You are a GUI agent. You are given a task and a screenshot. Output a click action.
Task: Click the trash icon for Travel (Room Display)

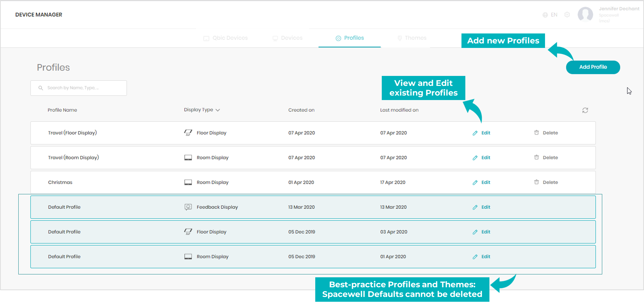[536, 157]
